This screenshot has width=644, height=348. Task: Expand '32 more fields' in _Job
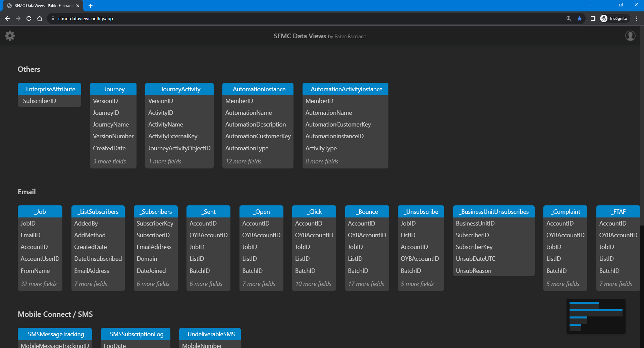click(39, 284)
